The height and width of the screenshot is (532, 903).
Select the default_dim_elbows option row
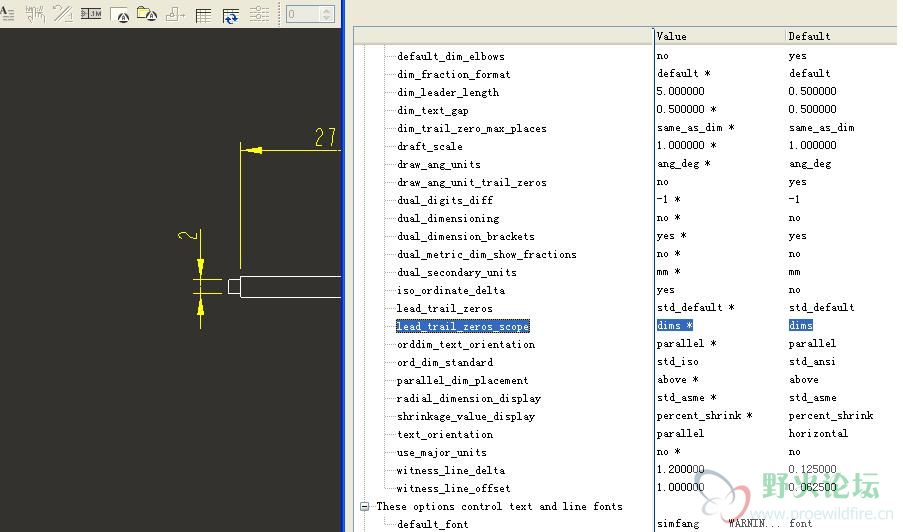(x=451, y=56)
